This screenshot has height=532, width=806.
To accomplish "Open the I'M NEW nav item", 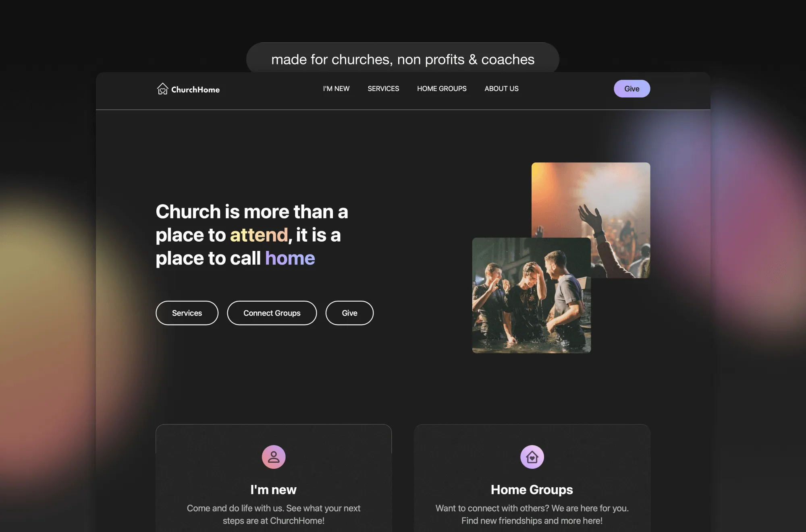I will coord(336,89).
